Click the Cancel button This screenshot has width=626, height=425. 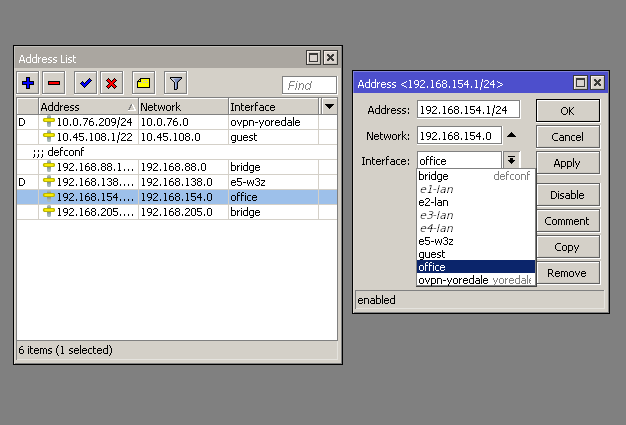point(567,137)
